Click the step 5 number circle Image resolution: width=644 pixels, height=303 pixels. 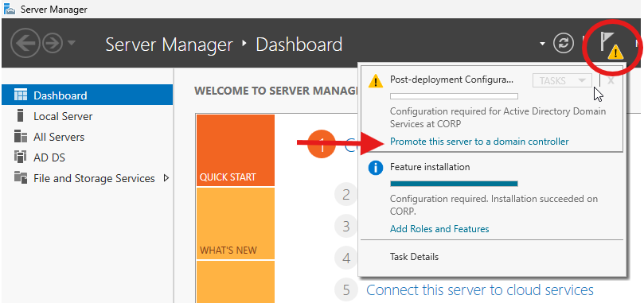(x=345, y=289)
